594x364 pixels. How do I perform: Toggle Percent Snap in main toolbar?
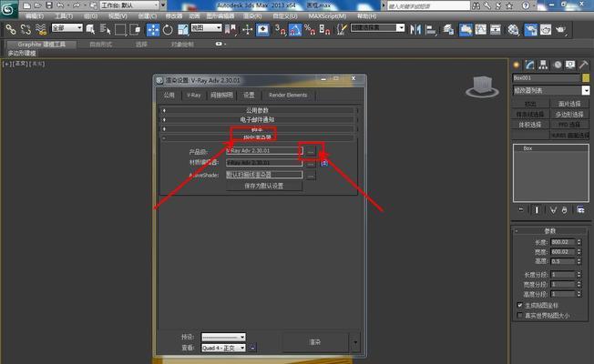coord(310,29)
